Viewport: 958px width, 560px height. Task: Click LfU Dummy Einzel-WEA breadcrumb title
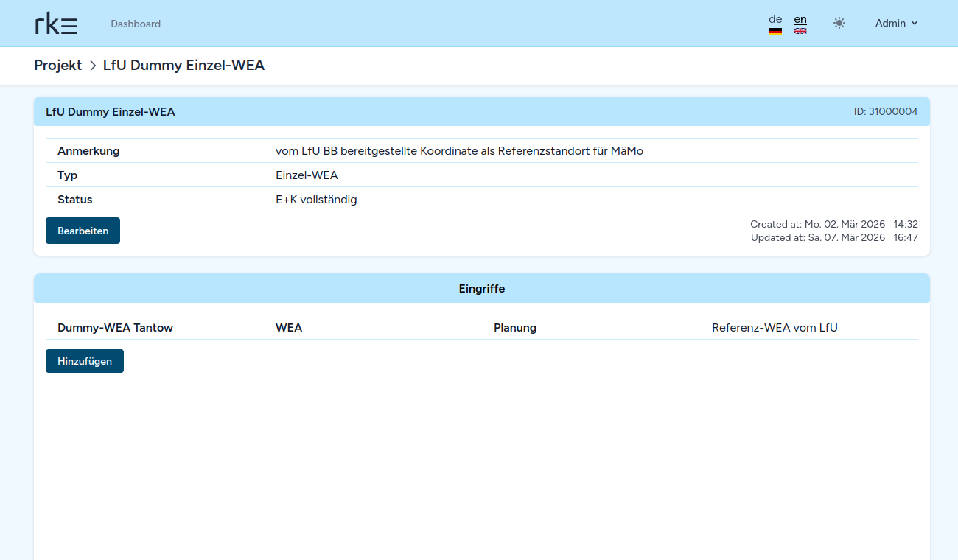[183, 66]
